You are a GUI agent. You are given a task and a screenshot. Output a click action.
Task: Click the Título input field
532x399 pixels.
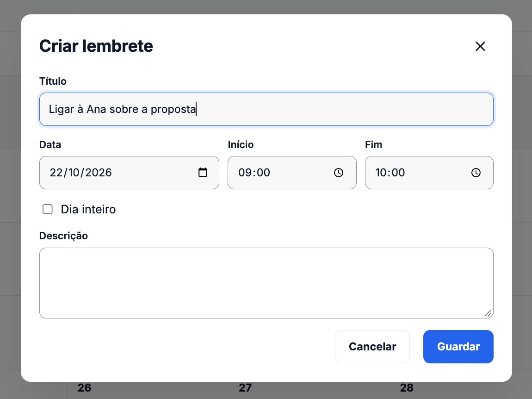[266, 109]
